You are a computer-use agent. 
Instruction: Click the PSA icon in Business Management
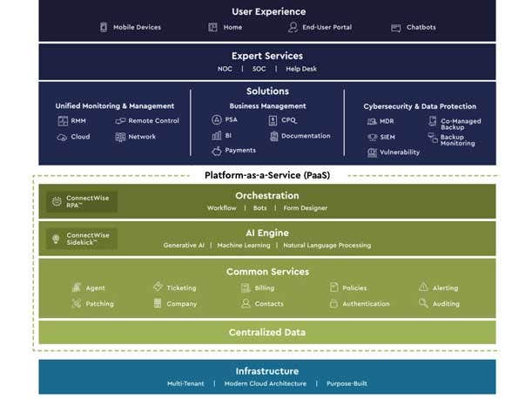point(216,120)
